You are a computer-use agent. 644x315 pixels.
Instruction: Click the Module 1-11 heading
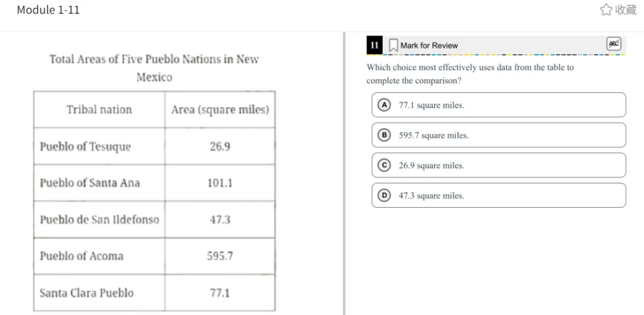(x=48, y=10)
